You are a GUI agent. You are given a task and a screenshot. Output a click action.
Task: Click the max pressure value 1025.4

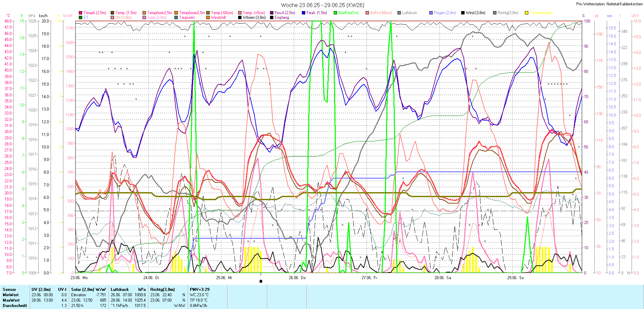(140, 300)
